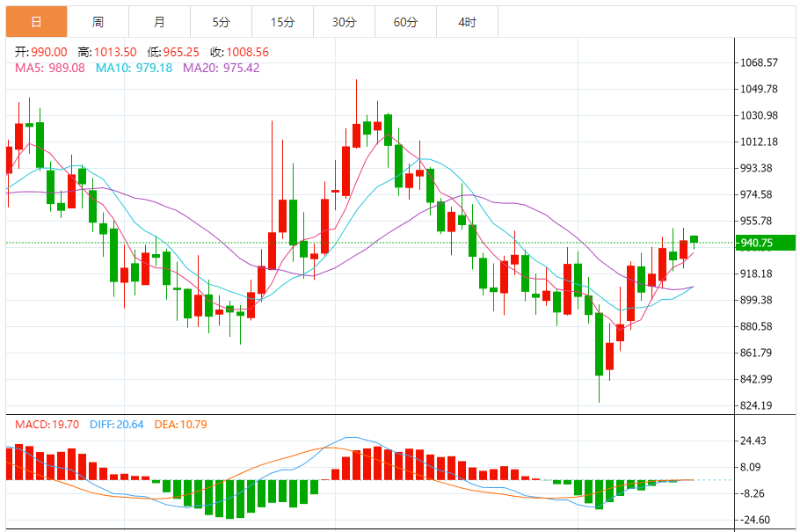Click the -24.60 MACD axis label
Viewport: 800px width, 532px height.
pos(755,521)
